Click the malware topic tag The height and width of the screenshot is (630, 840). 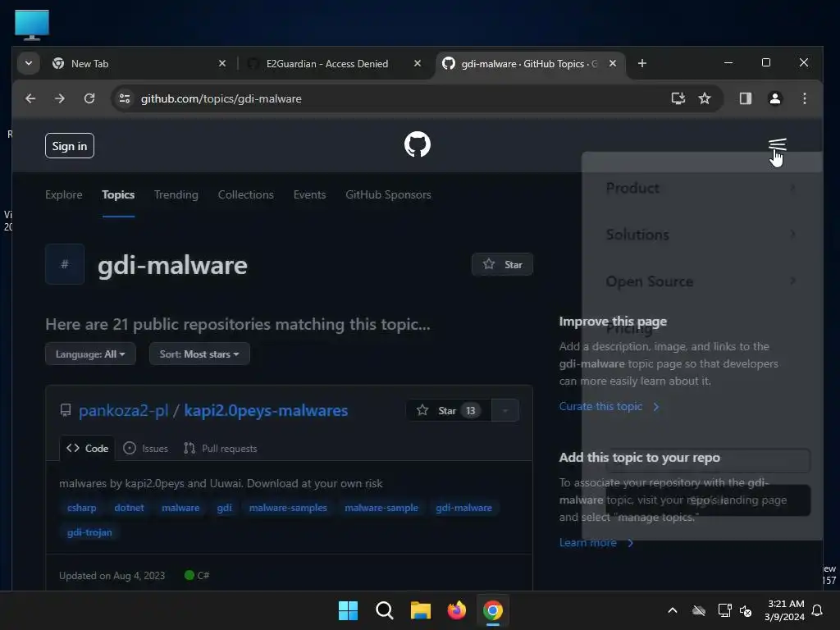click(180, 508)
